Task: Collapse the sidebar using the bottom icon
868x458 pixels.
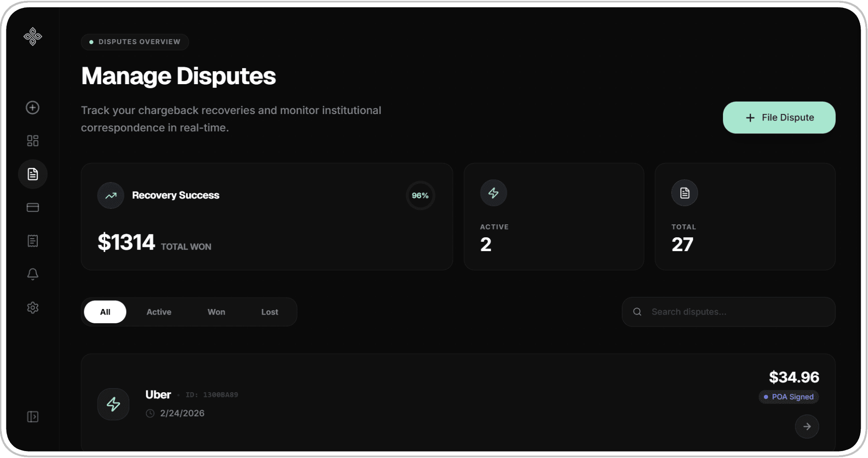Action: 33,417
